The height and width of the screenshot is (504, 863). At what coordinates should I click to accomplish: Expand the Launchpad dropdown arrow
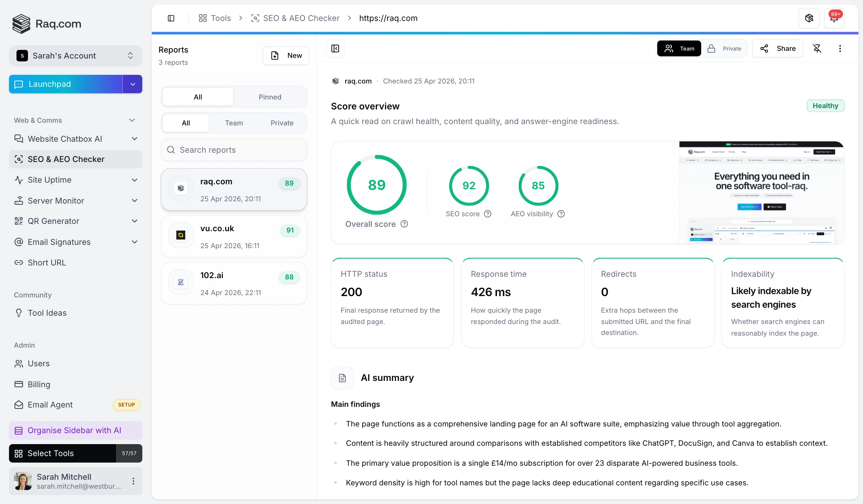[x=133, y=84]
